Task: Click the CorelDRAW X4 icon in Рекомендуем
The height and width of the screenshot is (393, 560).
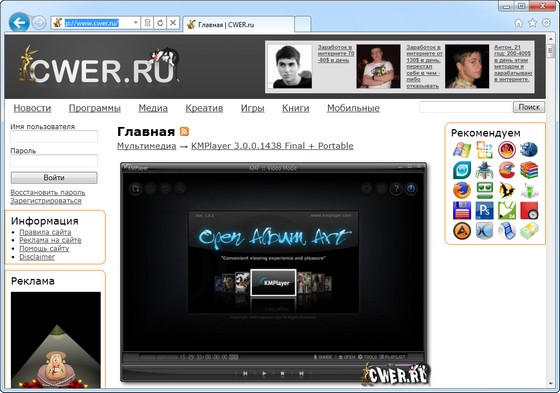Action: pos(507,210)
